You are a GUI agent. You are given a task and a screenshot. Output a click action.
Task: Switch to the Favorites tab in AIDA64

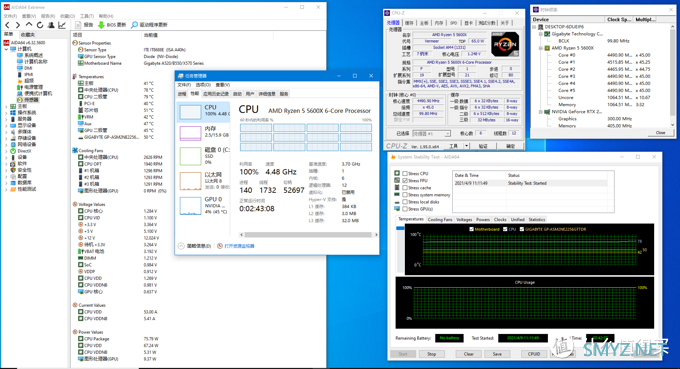[x=28, y=35]
